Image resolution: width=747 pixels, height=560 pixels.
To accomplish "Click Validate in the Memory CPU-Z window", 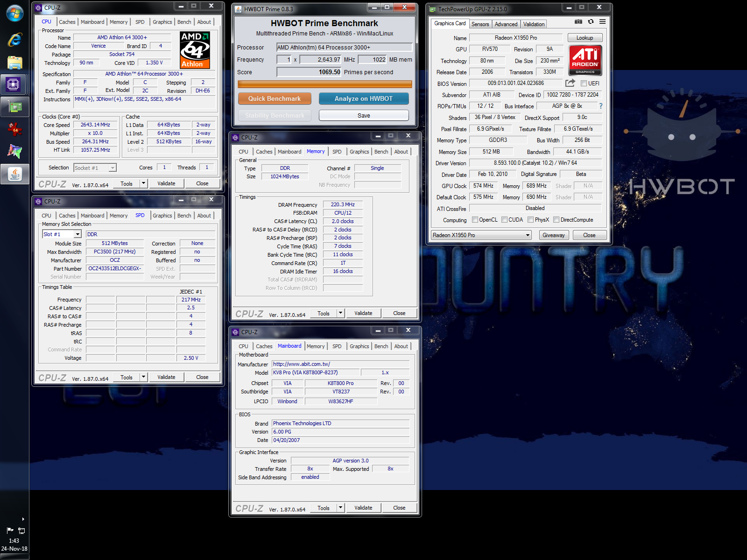I will click(x=363, y=313).
